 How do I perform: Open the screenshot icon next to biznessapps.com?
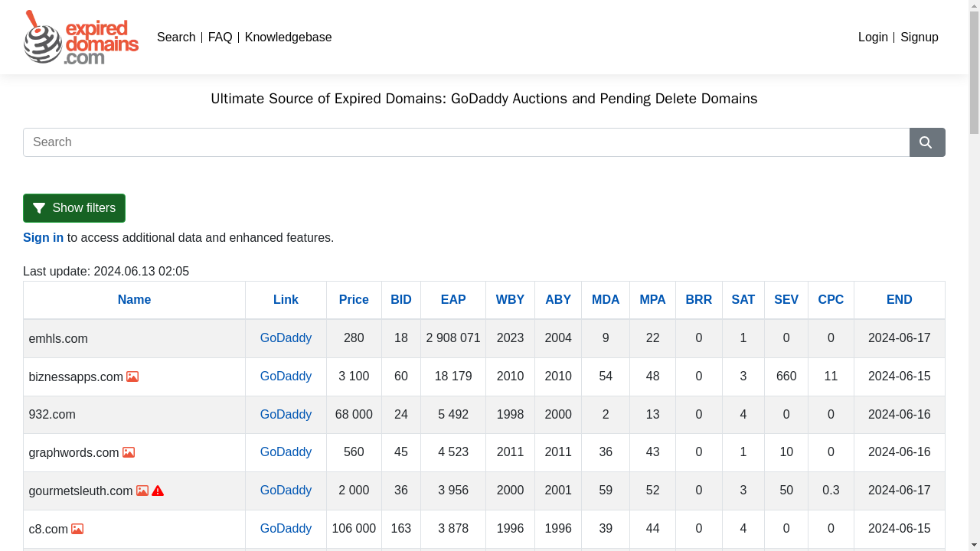click(x=133, y=377)
